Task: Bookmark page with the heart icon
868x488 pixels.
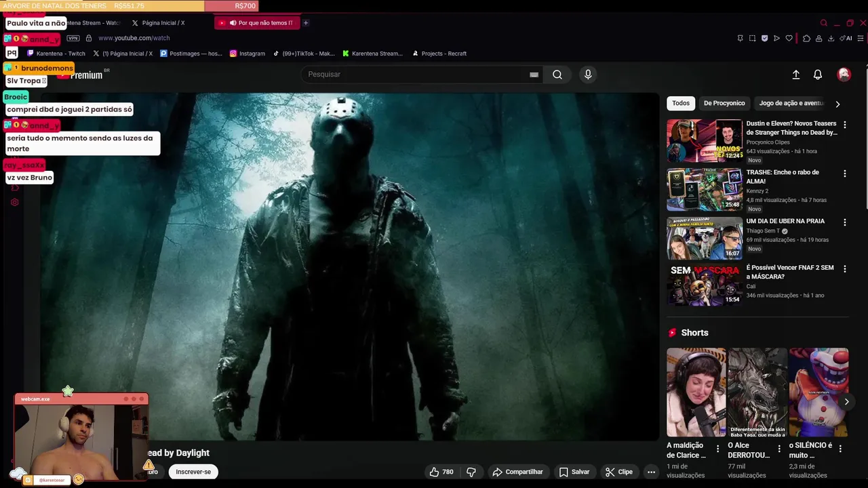Action: coord(789,39)
